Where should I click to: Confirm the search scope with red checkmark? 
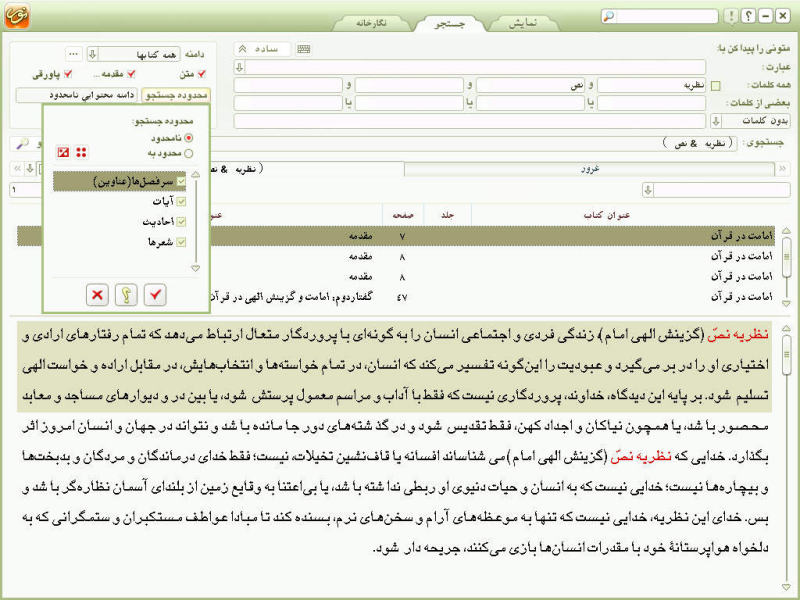click(155, 294)
